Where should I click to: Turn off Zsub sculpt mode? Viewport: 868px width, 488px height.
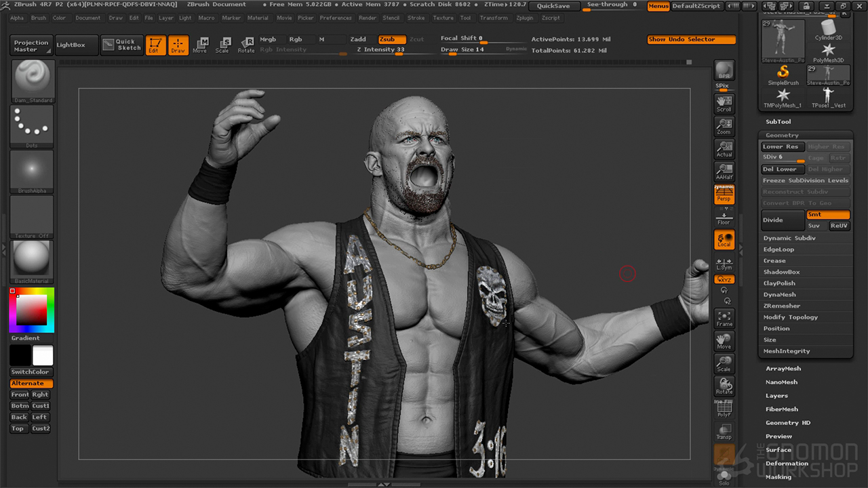pos(391,39)
